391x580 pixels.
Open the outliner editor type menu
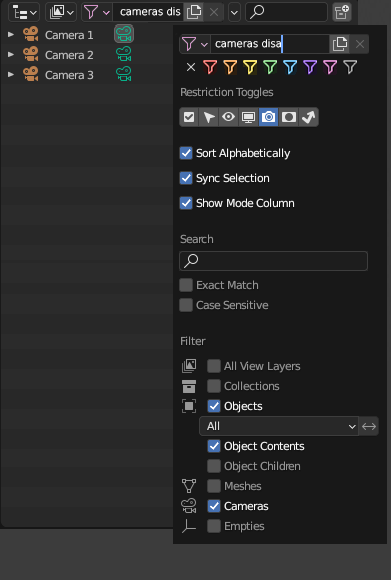point(24,12)
